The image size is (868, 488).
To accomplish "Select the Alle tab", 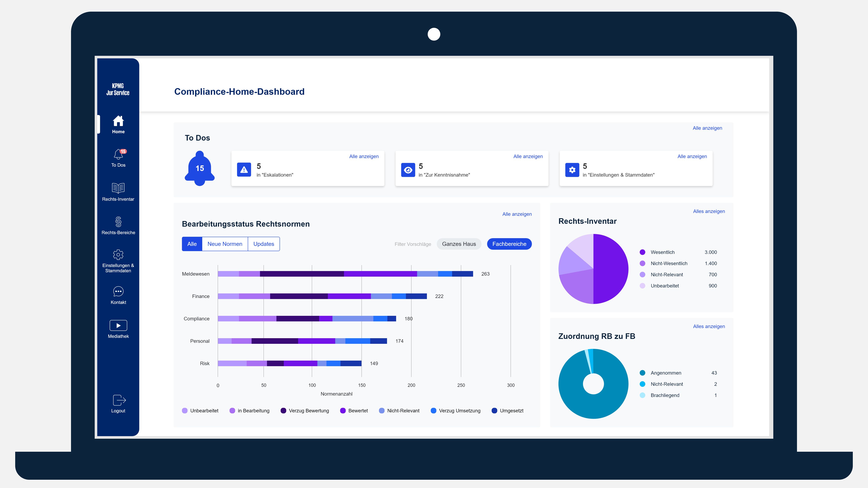I will pos(192,244).
